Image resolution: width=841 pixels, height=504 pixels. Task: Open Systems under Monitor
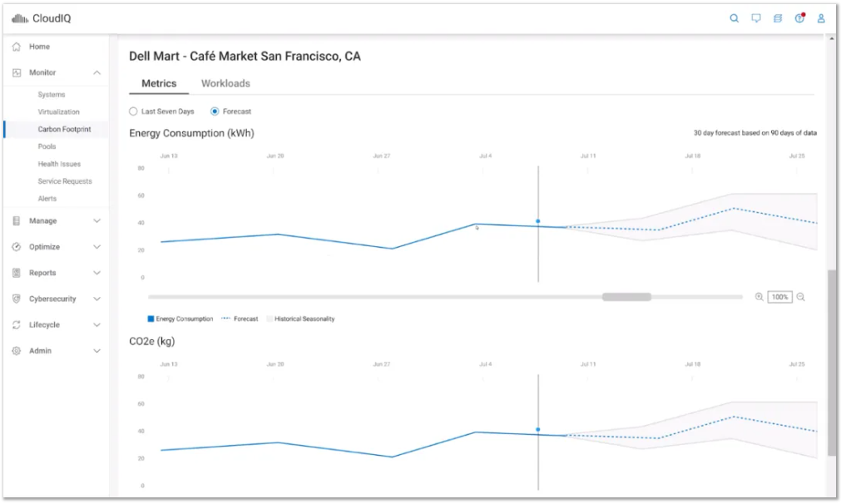[52, 95]
